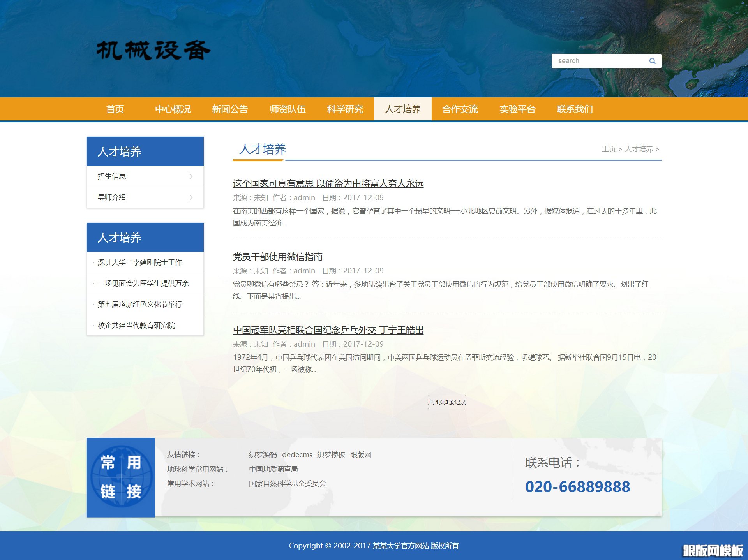The image size is (748, 560).
Task: Click the 常用链接 globe icon
Action: pyautogui.click(x=121, y=477)
